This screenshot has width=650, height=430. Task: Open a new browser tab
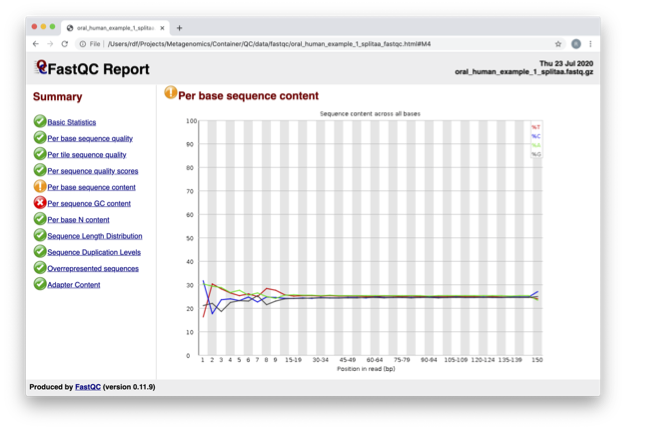180,28
